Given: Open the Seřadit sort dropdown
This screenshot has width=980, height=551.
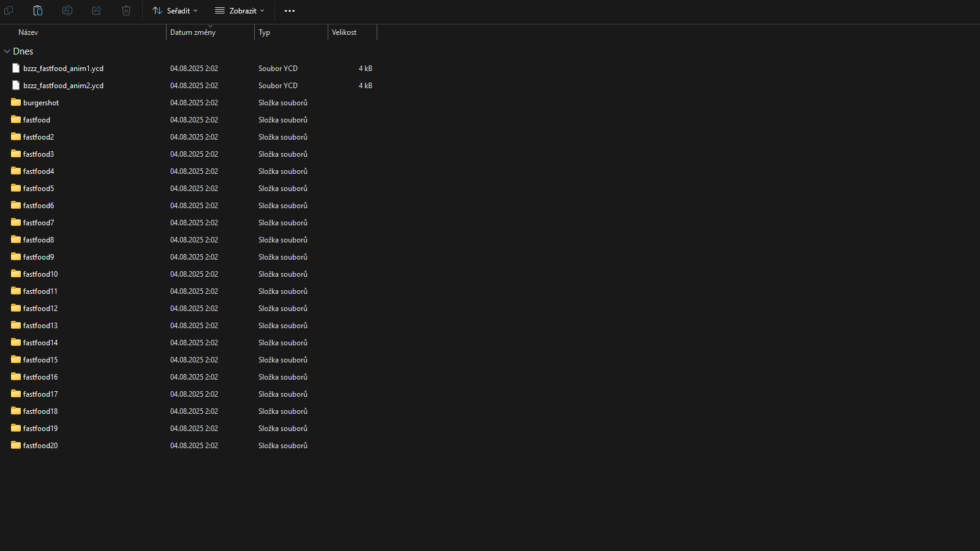Looking at the screenshot, I should pyautogui.click(x=175, y=10).
